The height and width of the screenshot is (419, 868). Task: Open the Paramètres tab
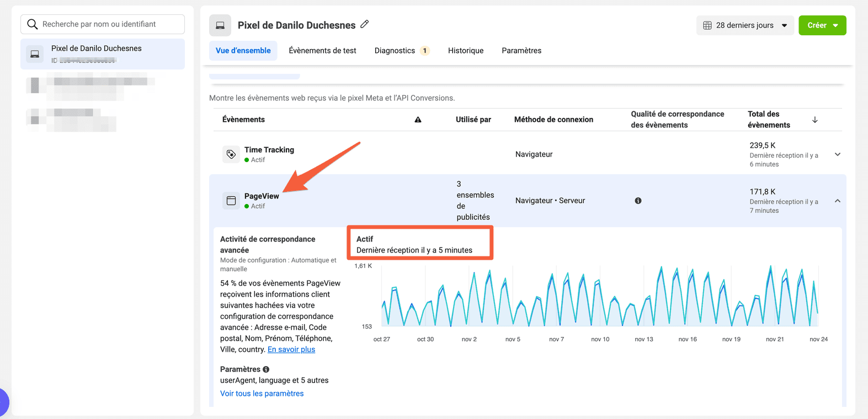click(521, 51)
